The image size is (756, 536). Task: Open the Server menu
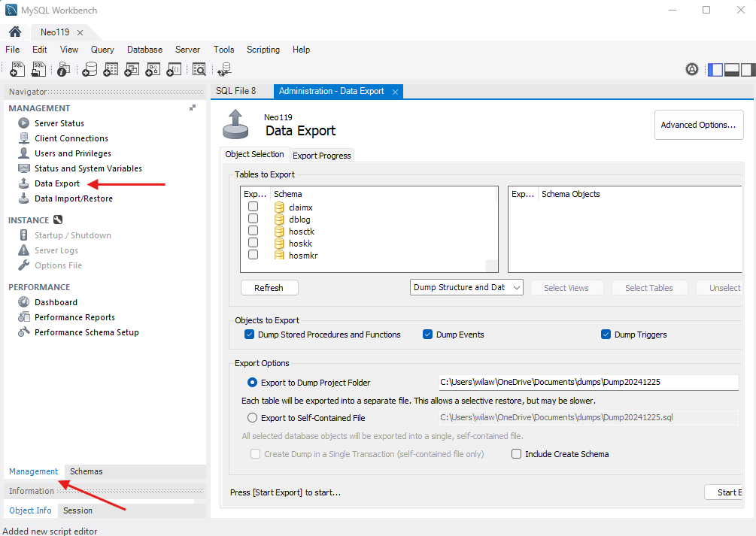coord(187,50)
